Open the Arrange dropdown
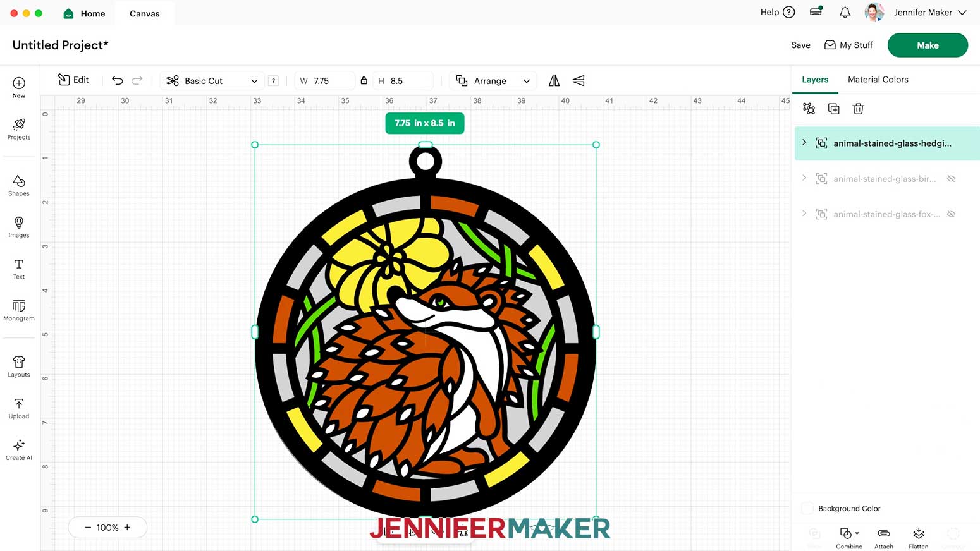This screenshot has height=551, width=980. point(493,81)
